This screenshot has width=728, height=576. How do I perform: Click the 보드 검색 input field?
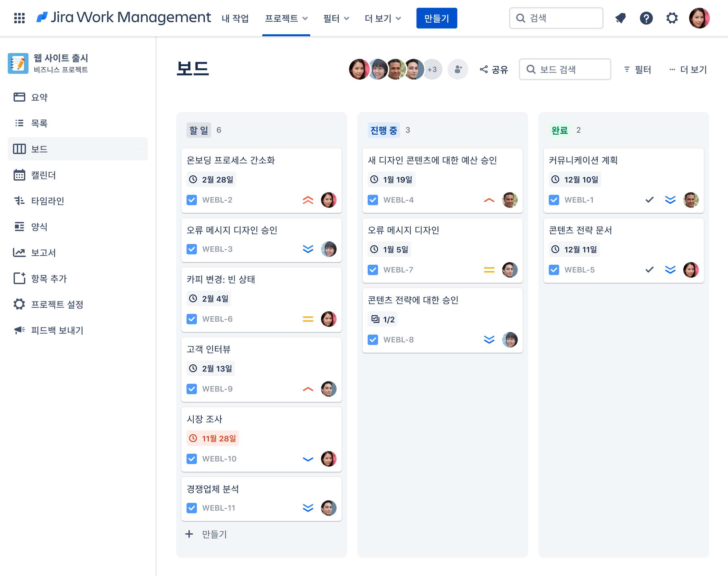(x=565, y=70)
